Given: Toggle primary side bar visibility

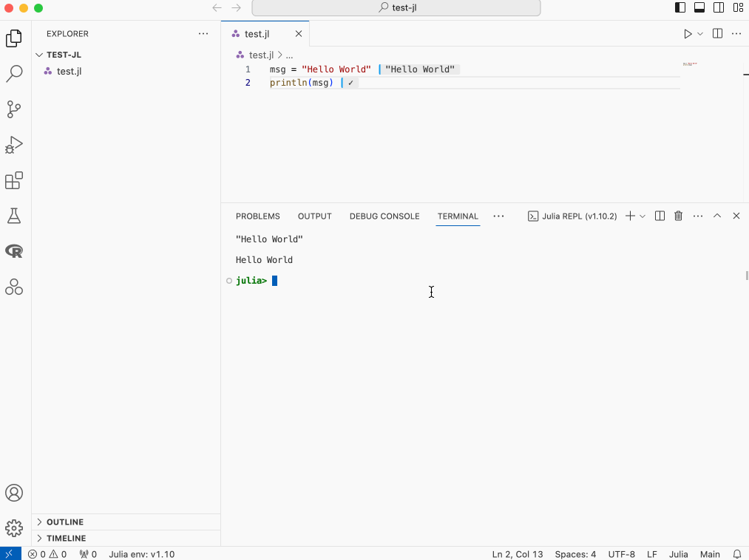Looking at the screenshot, I should click(680, 8).
